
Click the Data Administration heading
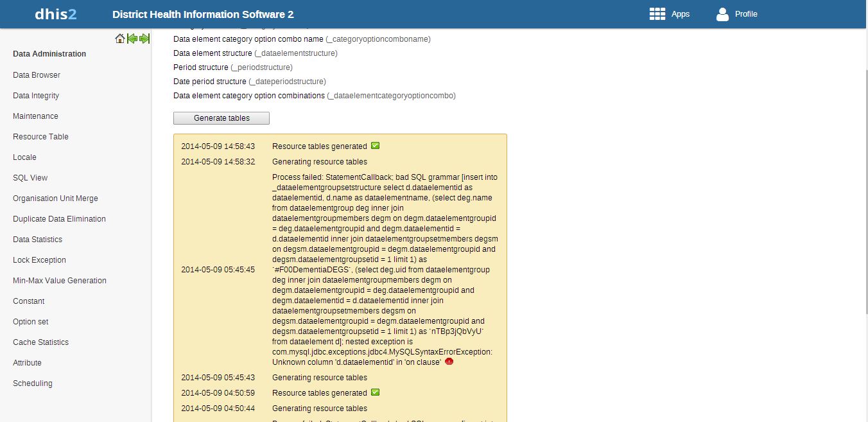(49, 54)
